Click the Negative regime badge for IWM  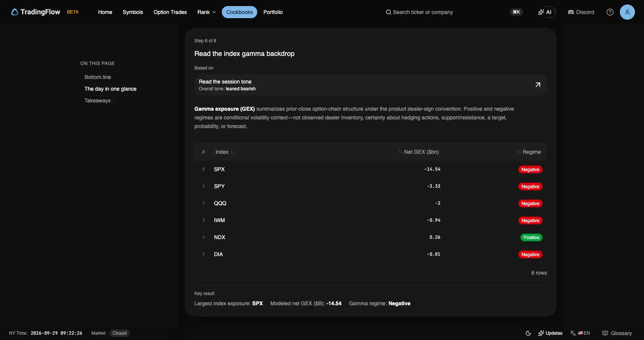pyautogui.click(x=530, y=221)
